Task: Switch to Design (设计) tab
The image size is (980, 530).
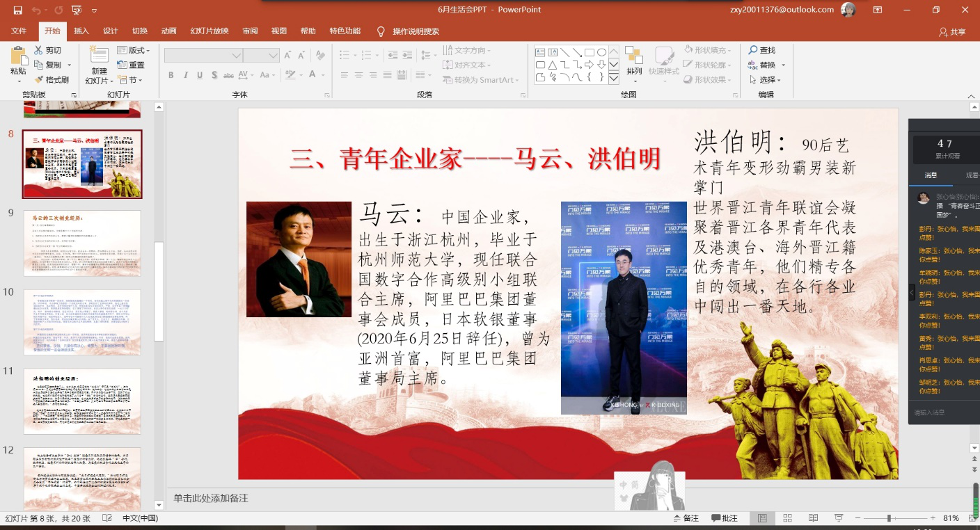Action: coord(111,31)
